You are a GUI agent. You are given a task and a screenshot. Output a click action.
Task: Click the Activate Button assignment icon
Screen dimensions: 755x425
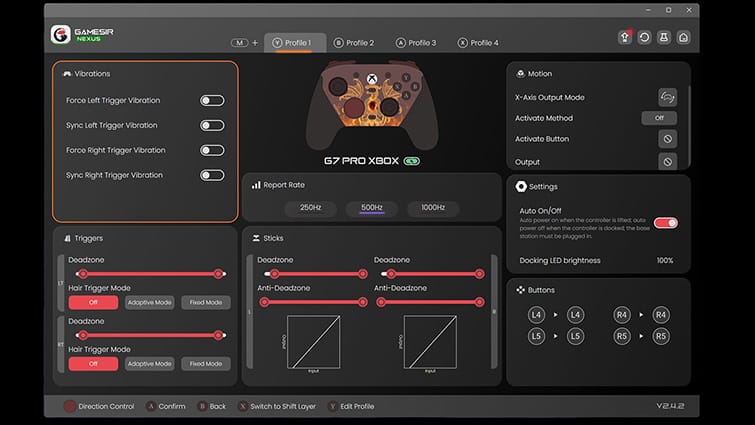pyautogui.click(x=667, y=139)
